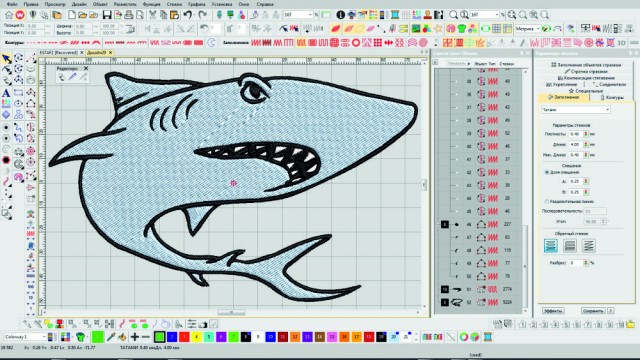Undo the last action with the undo arrow
Screen dimensions: 640x360
pyautogui.click(x=187, y=15)
